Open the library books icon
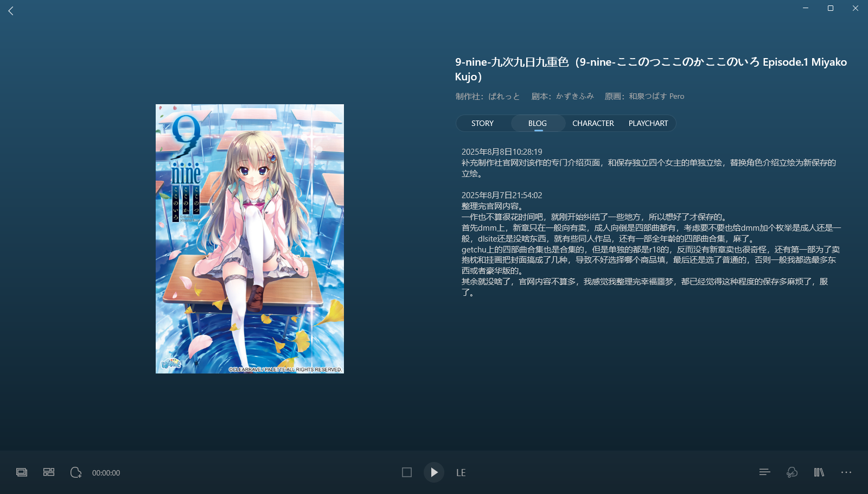 point(819,472)
